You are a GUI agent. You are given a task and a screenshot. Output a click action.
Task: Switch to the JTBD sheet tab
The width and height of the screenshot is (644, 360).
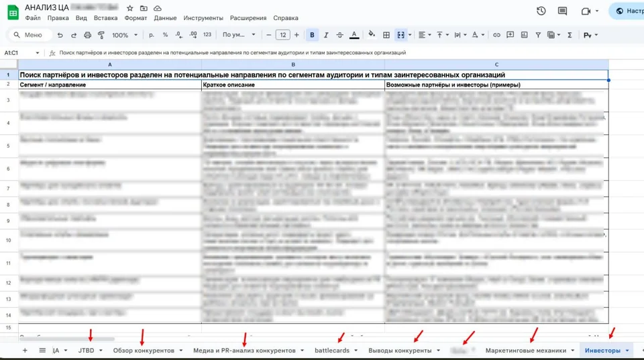coord(87,351)
